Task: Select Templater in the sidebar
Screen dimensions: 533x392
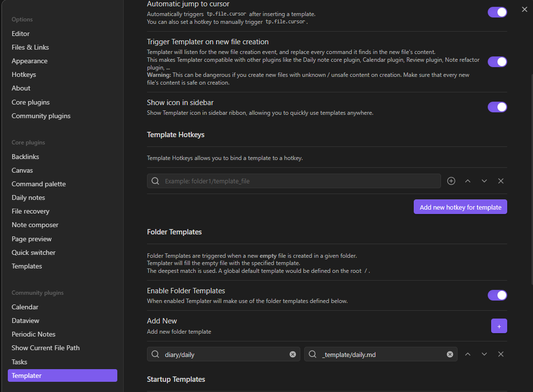Action: coord(62,375)
